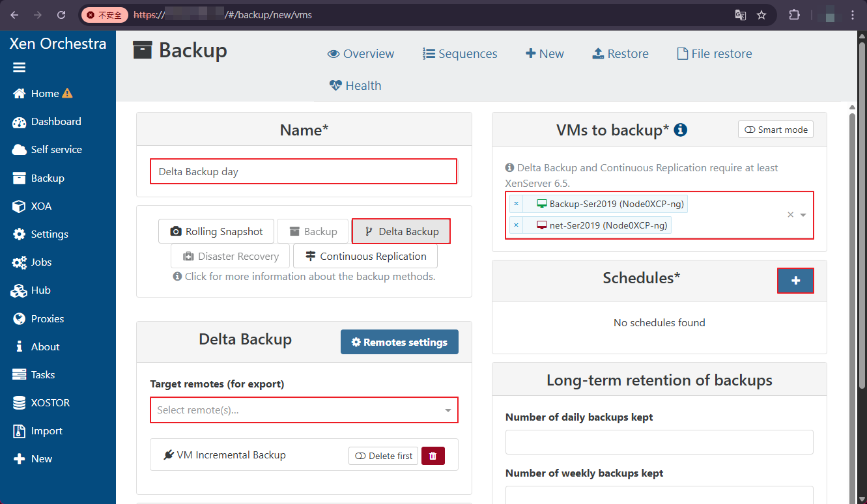This screenshot has width=867, height=504.
Task: Open Hub in the sidebar
Action: 31,290
